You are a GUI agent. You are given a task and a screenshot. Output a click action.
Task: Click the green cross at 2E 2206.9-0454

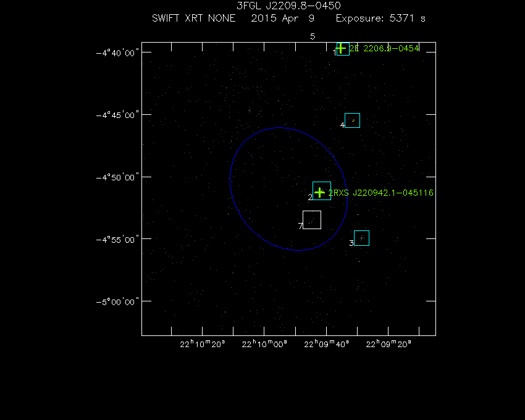(340, 48)
